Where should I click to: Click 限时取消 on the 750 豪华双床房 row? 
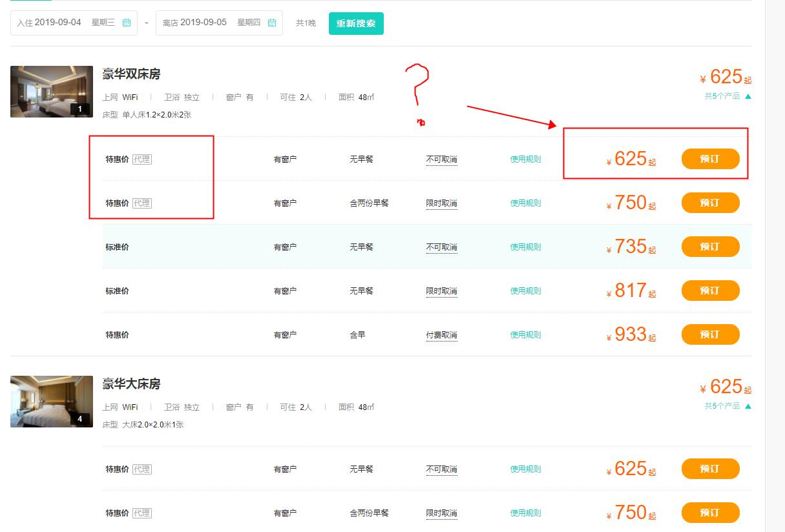[x=441, y=203]
